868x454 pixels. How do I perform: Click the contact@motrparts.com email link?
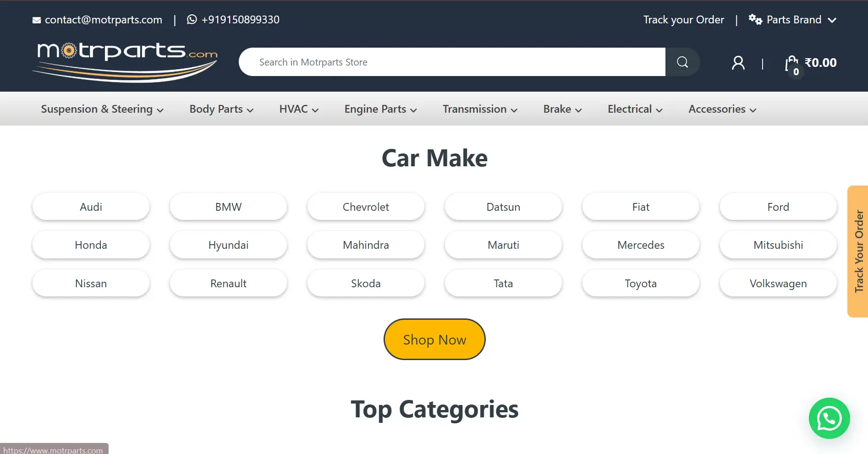(104, 20)
